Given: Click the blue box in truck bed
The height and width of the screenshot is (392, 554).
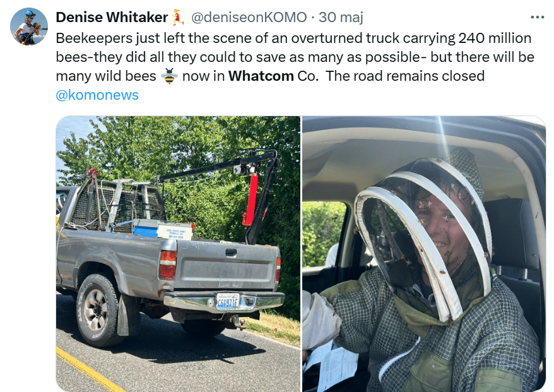Looking at the screenshot, I should click(146, 230).
